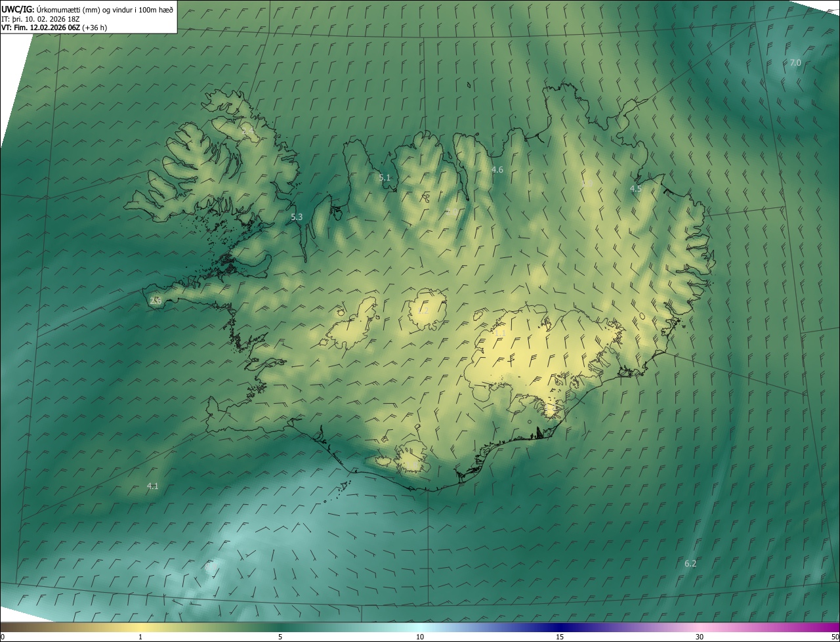Viewport: 840px width, 642px height.
Task: Click the 7.0 value label on the map
Action: (795, 63)
